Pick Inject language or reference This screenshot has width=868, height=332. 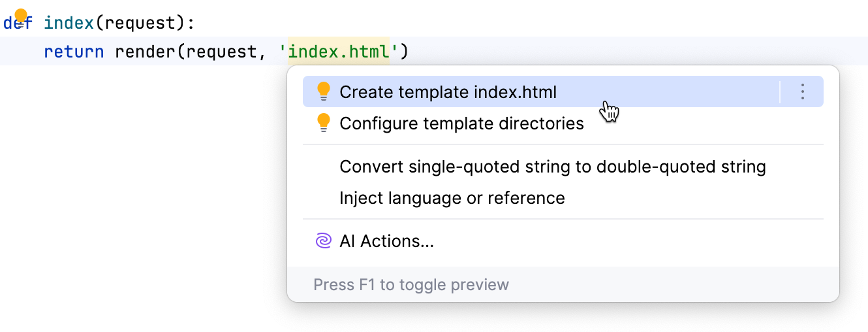click(x=452, y=198)
